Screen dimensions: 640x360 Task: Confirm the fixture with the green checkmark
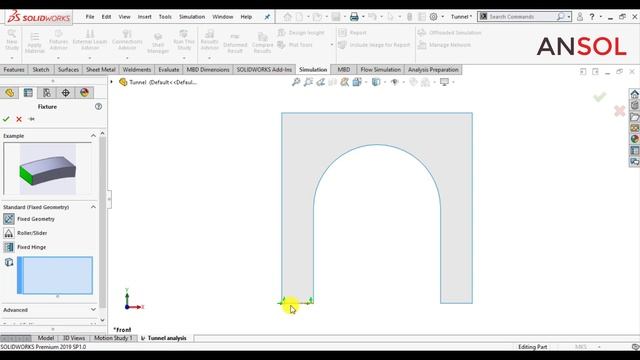[6, 119]
